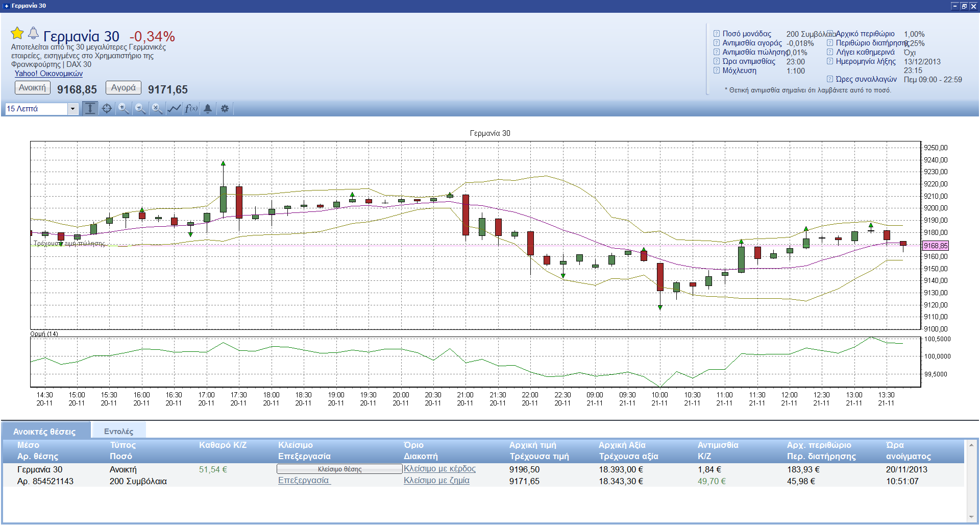Open the help icon for Ημερομηνία λήξης
The width and height of the screenshot is (980, 525).
830,61
